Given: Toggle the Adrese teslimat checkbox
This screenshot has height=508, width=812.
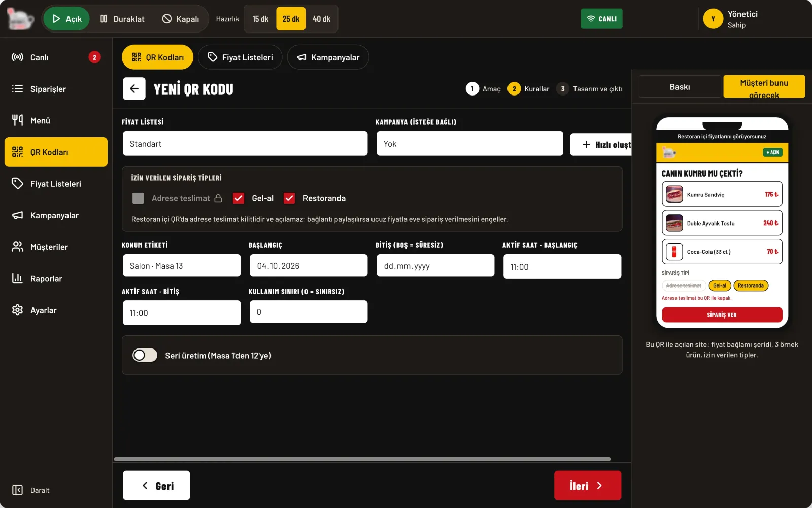Looking at the screenshot, I should point(138,198).
